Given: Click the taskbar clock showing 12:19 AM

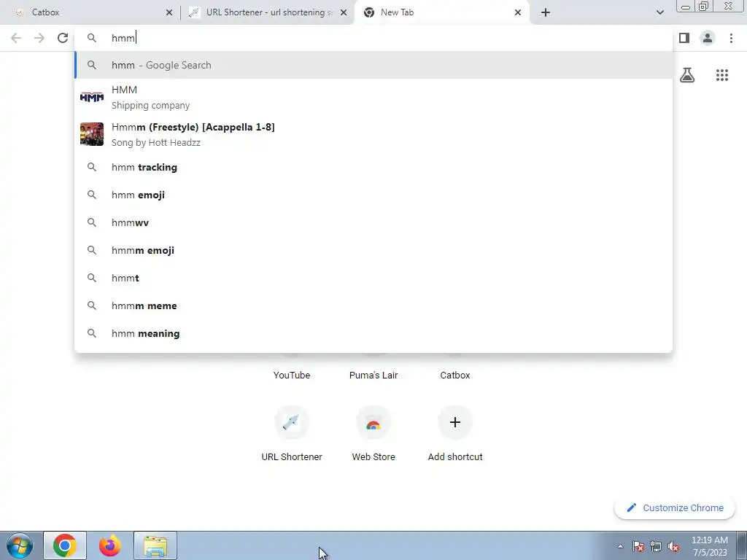Looking at the screenshot, I should tap(709, 546).
